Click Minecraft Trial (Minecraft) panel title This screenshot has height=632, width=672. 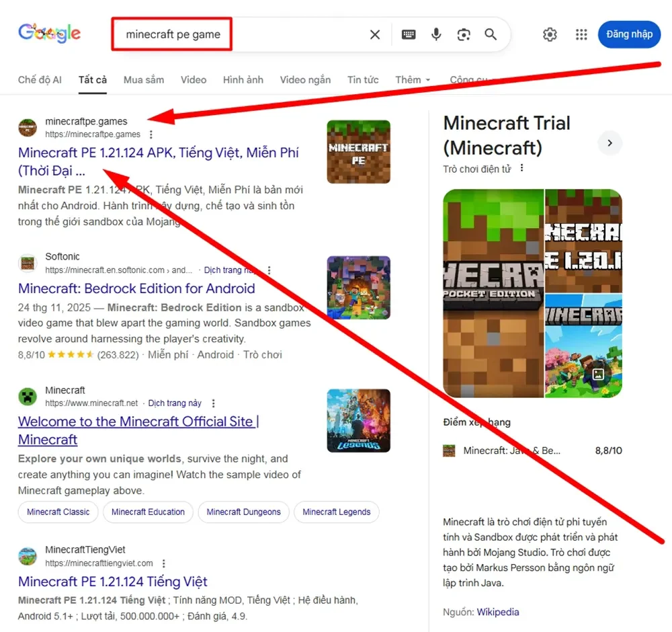(507, 136)
